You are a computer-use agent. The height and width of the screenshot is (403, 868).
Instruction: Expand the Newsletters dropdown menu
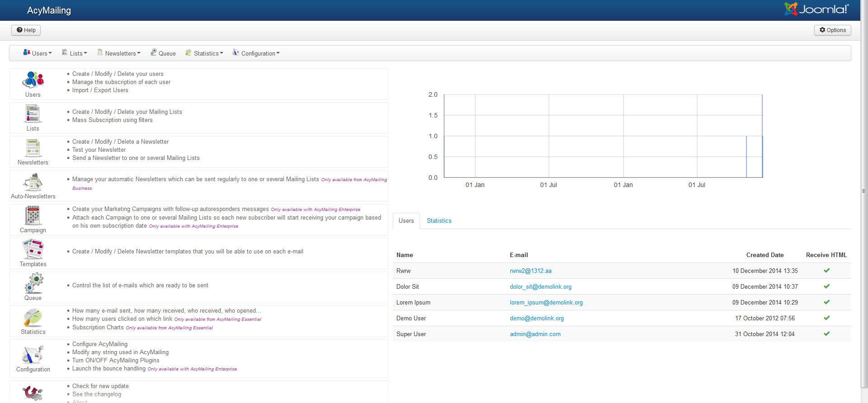(x=119, y=53)
